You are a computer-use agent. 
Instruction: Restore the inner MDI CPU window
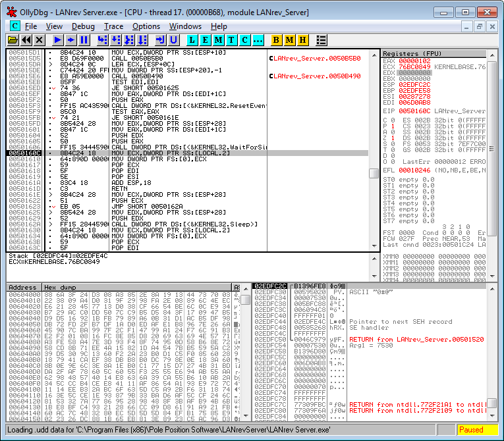coord(479,26)
